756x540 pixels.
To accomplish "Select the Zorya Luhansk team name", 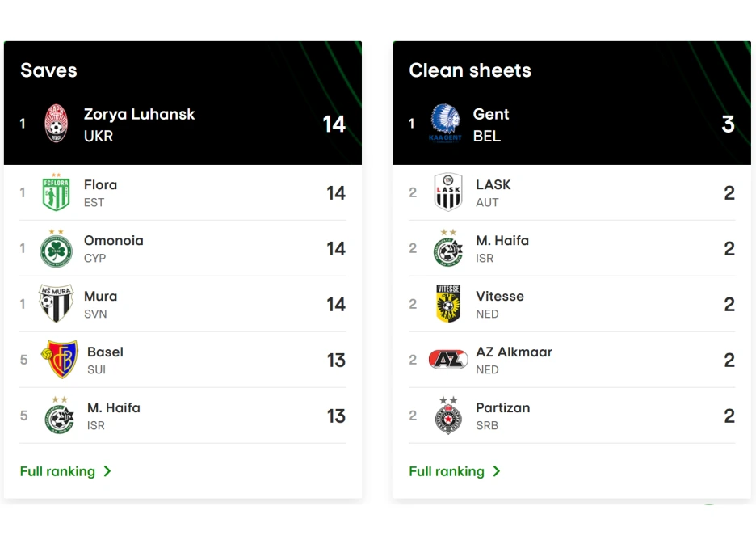I will click(139, 114).
